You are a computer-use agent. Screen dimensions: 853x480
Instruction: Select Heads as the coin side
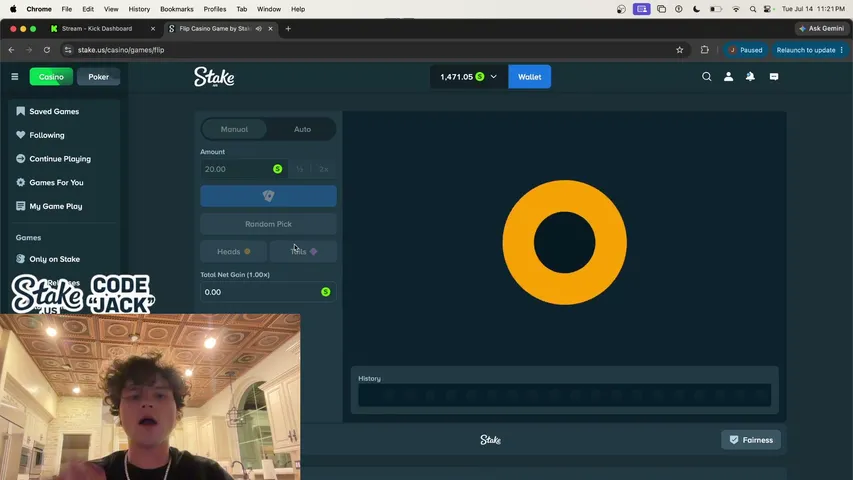click(x=233, y=251)
